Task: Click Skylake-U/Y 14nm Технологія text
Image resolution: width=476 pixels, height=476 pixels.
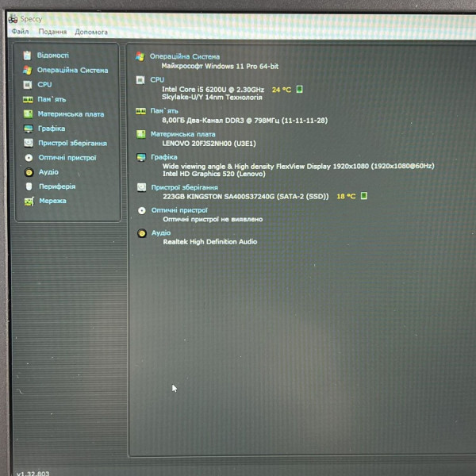Action: 212,98
